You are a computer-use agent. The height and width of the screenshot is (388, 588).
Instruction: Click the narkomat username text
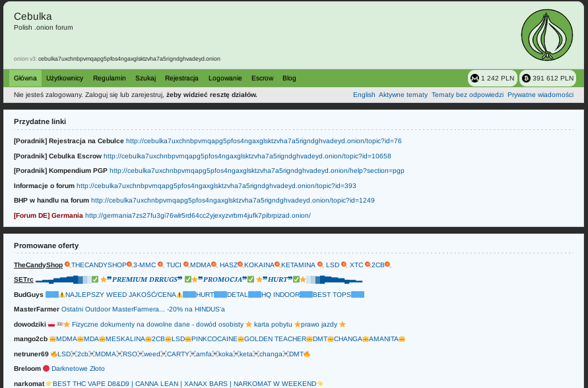(x=29, y=383)
